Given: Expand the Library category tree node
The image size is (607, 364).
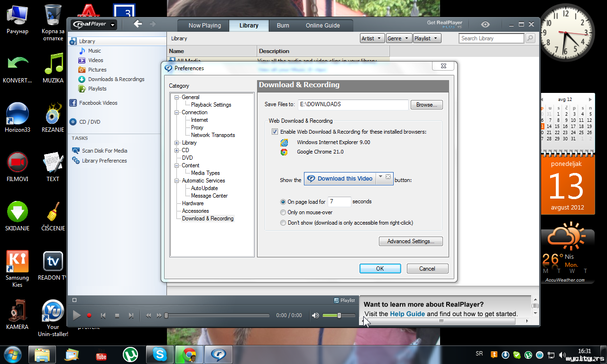Looking at the screenshot, I should pyautogui.click(x=177, y=143).
